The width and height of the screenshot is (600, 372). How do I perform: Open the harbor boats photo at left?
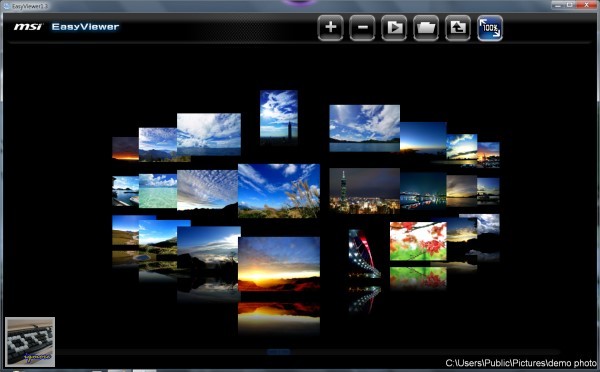125,191
